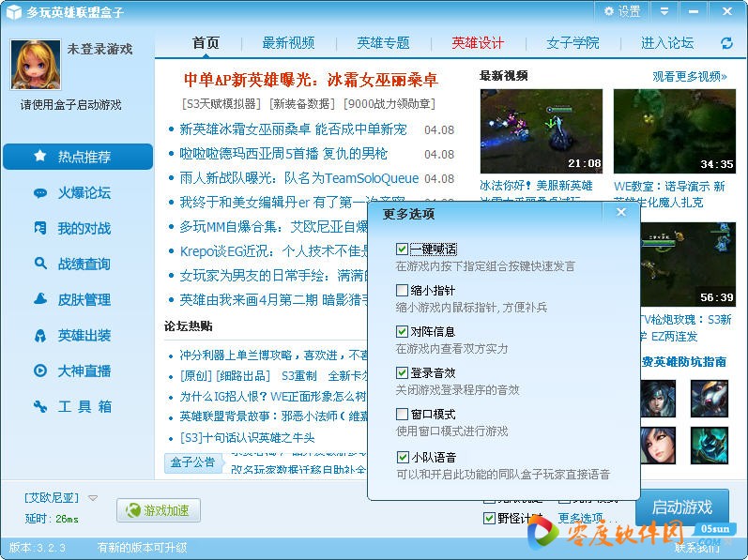748x560 pixels.
Task: Open title bar dropdown menu arrow
Action: tap(664, 11)
